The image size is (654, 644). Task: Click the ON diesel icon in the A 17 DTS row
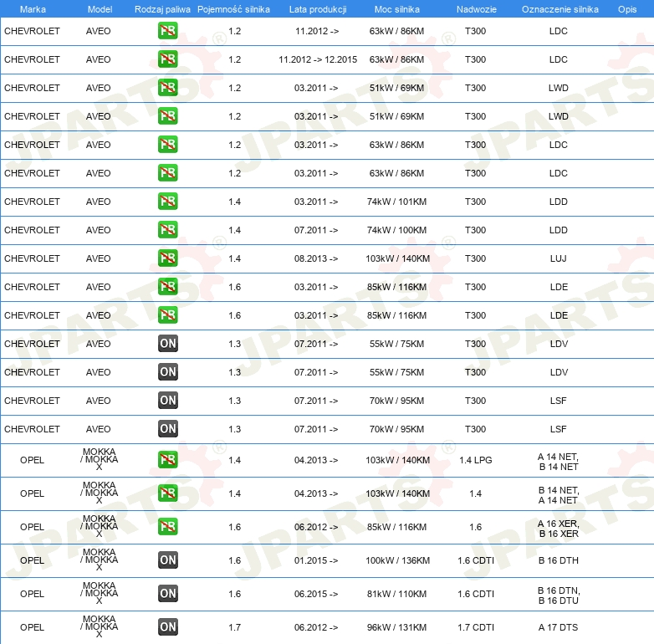pyautogui.click(x=168, y=627)
